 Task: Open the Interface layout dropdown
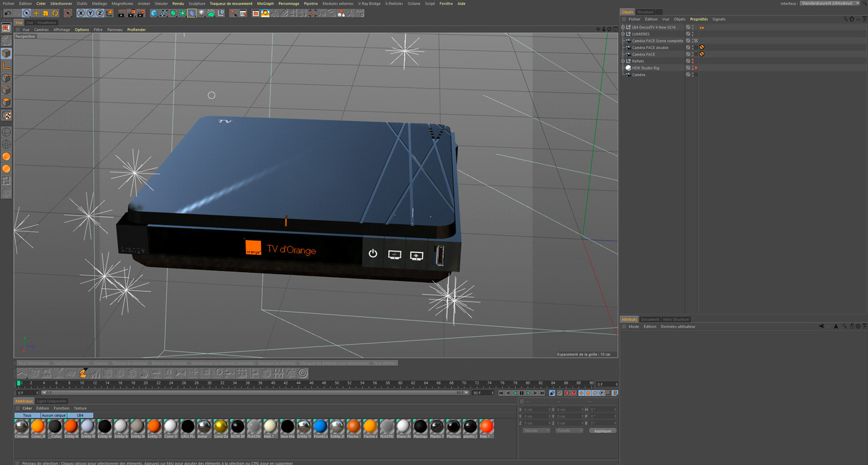point(831,3)
